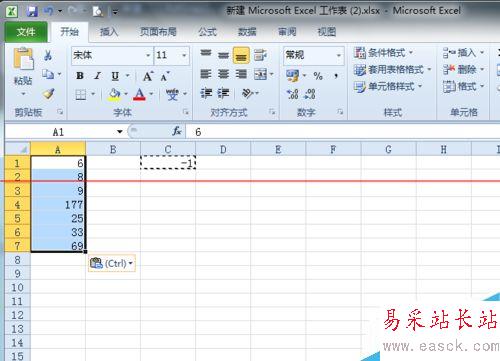The width and height of the screenshot is (500, 361).
Task: Toggle underline formatting
Action: pyautogui.click(x=115, y=76)
